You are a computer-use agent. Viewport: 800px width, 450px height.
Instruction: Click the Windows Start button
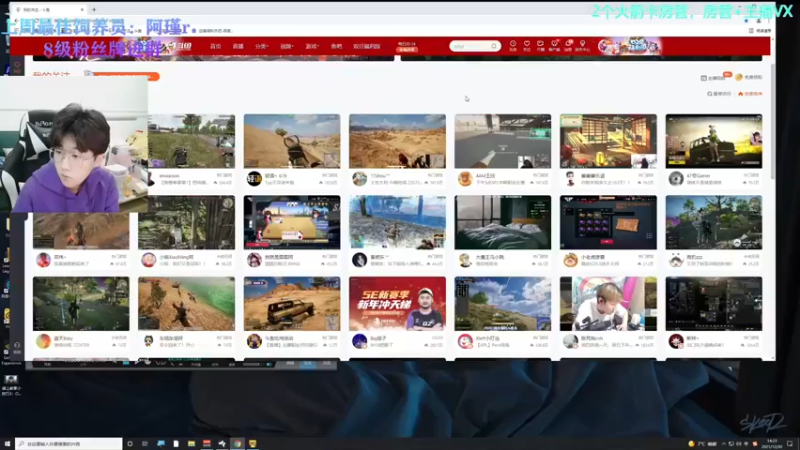point(7,444)
